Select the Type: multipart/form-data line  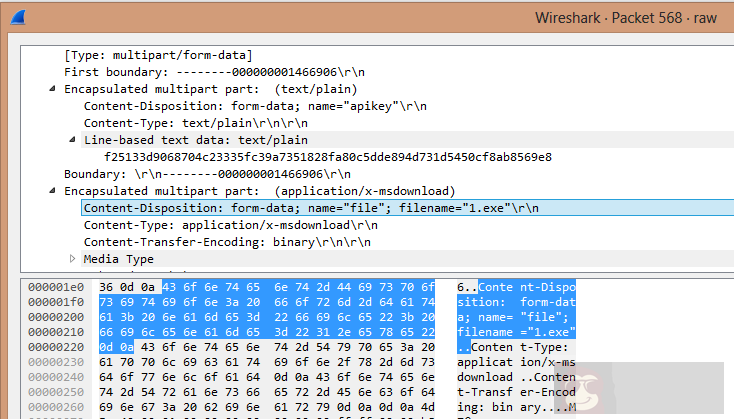click(x=158, y=55)
